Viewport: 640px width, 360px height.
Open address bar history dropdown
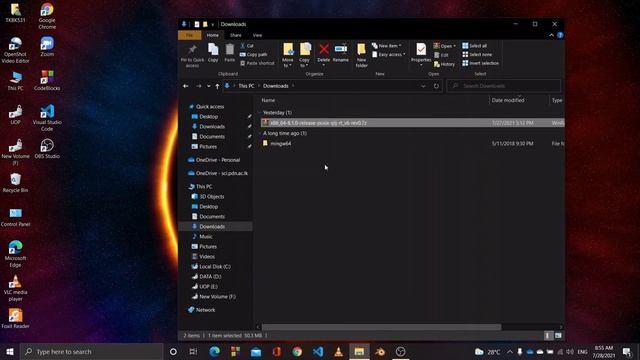tap(423, 86)
